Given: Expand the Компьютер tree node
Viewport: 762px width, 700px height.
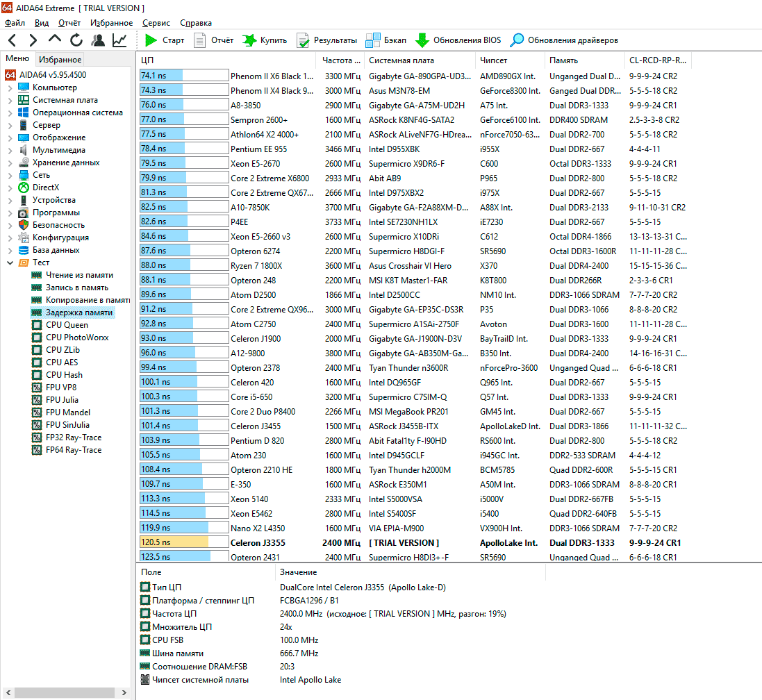Looking at the screenshot, I should click(10, 87).
